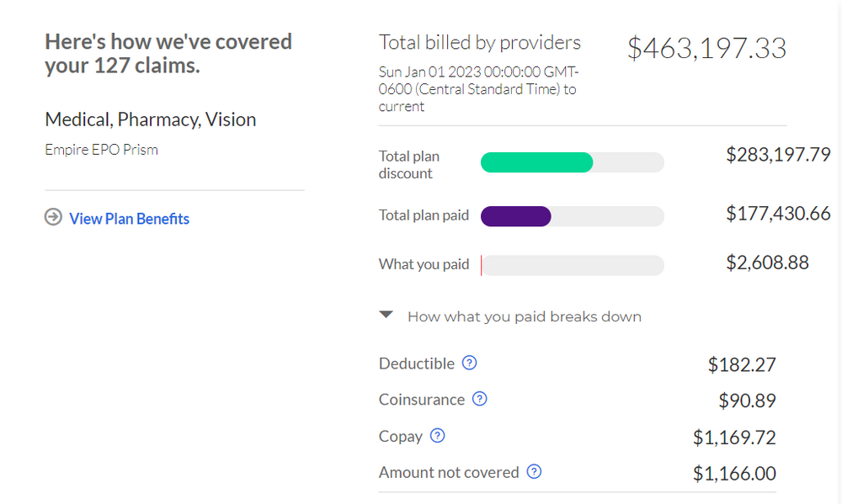
Task: Click the Medical, Pharmacy, Vision plan text
Action: (x=150, y=119)
